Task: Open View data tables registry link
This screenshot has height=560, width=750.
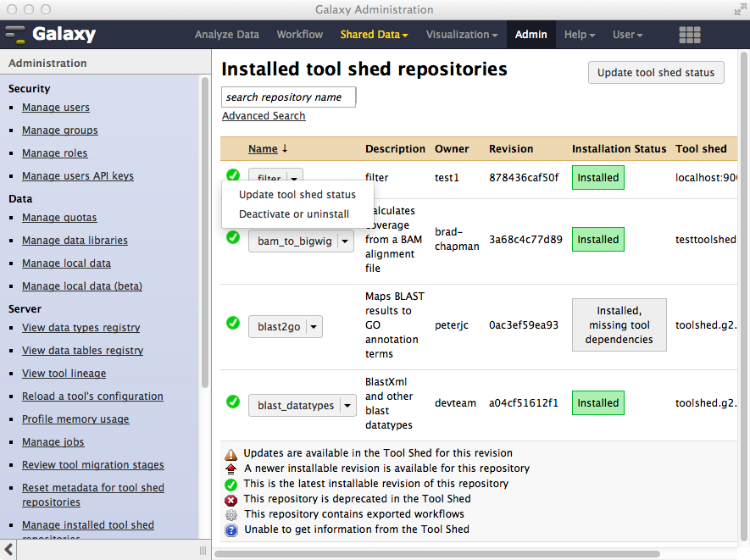Action: pos(83,351)
